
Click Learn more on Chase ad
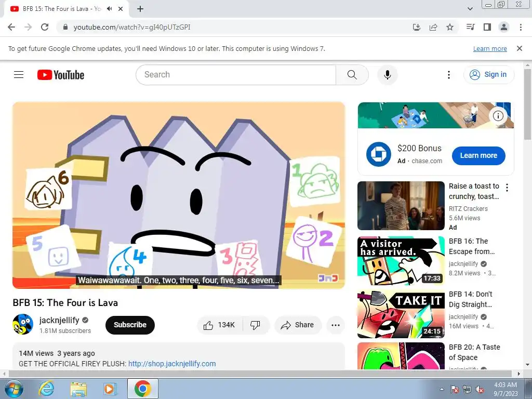(478, 156)
